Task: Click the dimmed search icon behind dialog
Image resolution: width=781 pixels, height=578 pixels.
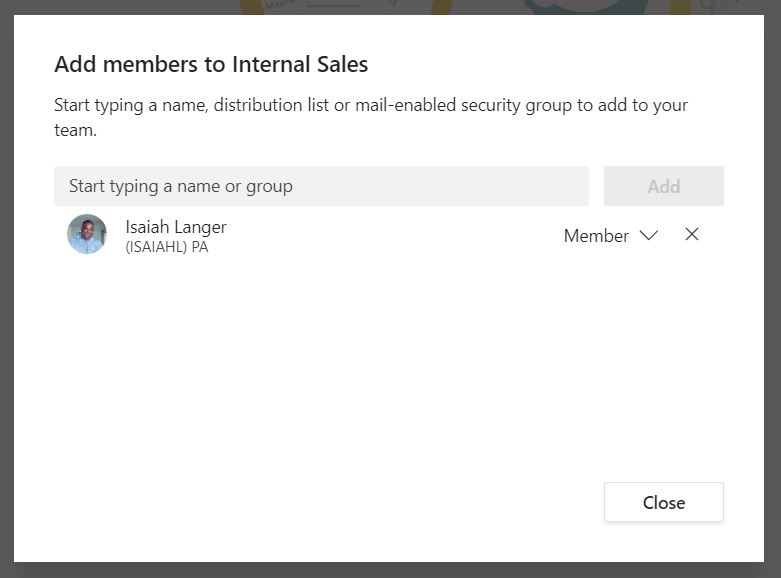Action: tap(708, 6)
